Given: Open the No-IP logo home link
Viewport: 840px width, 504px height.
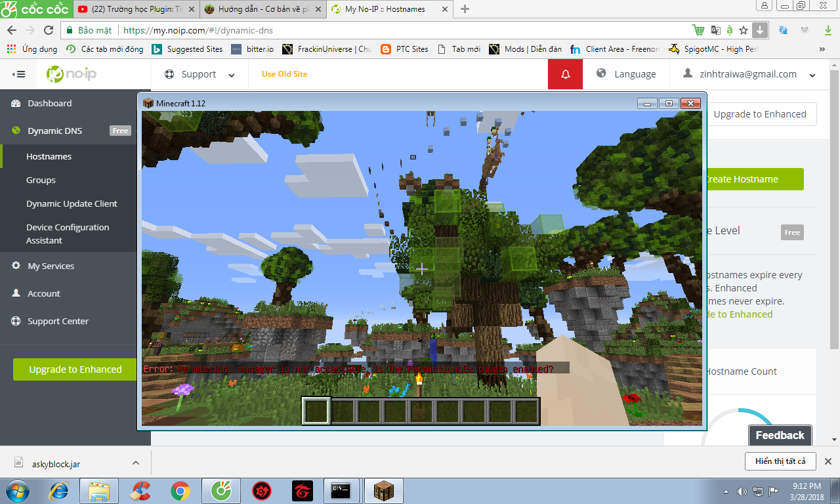Looking at the screenshot, I should (x=72, y=74).
